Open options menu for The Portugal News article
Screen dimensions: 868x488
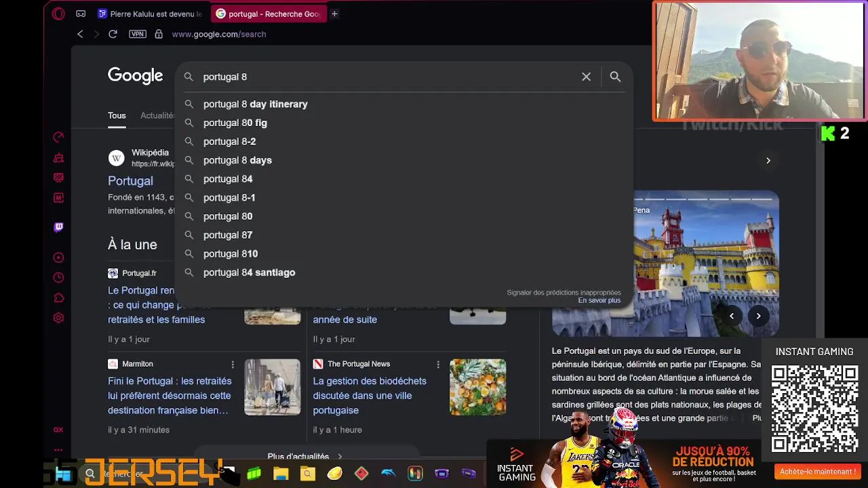coord(438,365)
